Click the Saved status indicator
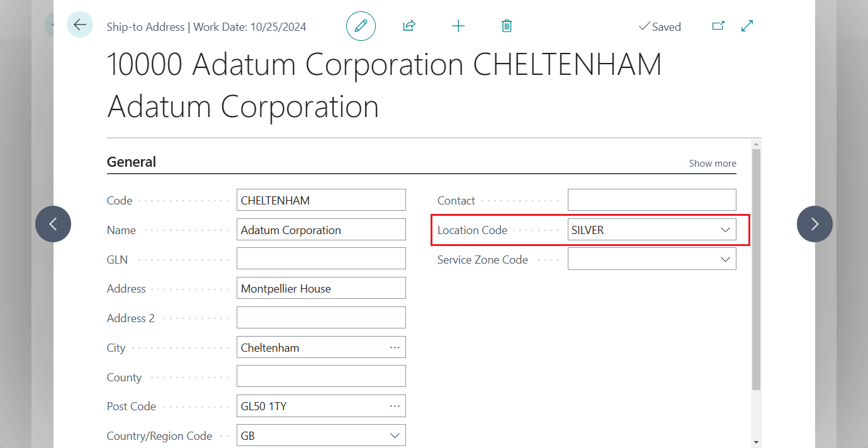 coord(660,26)
